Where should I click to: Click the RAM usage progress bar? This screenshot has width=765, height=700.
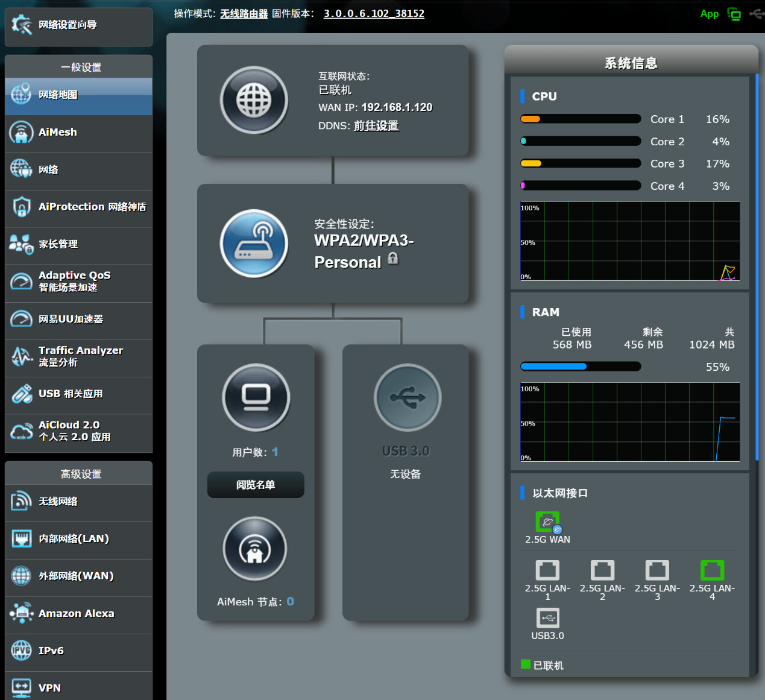click(580, 367)
